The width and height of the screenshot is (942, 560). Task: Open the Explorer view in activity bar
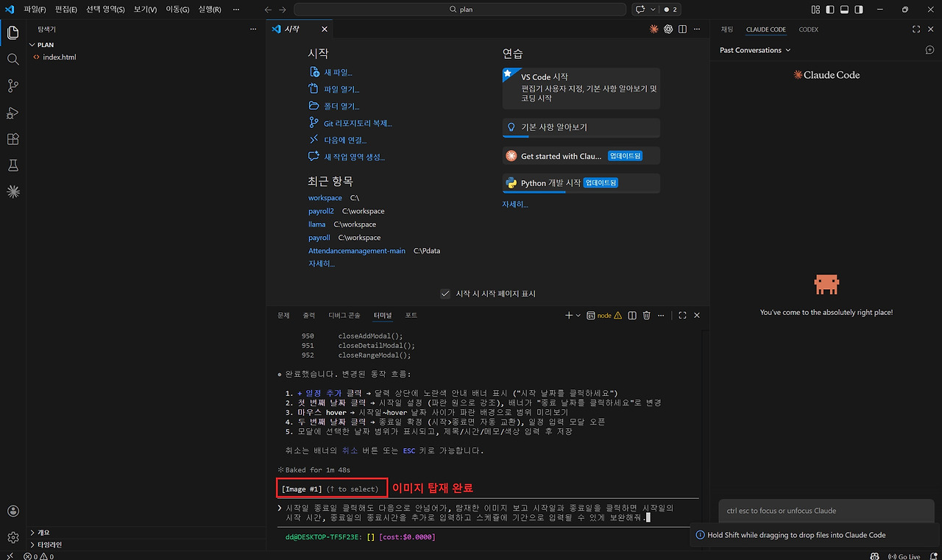coord(13,32)
